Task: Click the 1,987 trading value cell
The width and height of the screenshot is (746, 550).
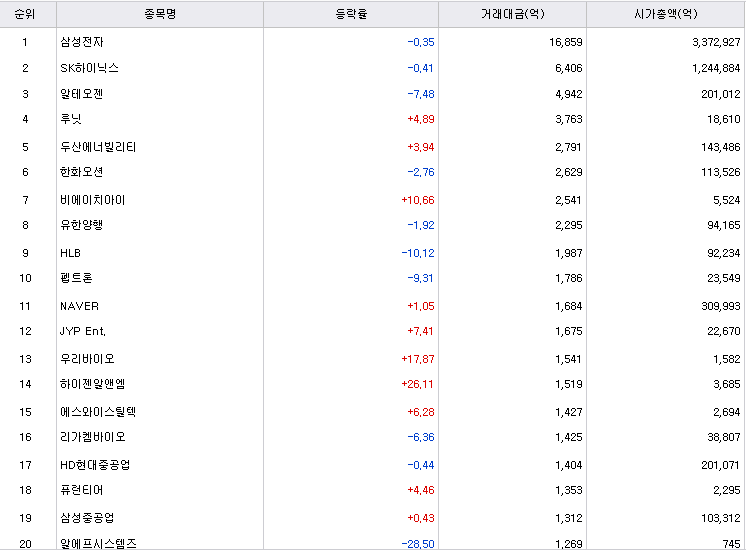Action: tap(569, 253)
